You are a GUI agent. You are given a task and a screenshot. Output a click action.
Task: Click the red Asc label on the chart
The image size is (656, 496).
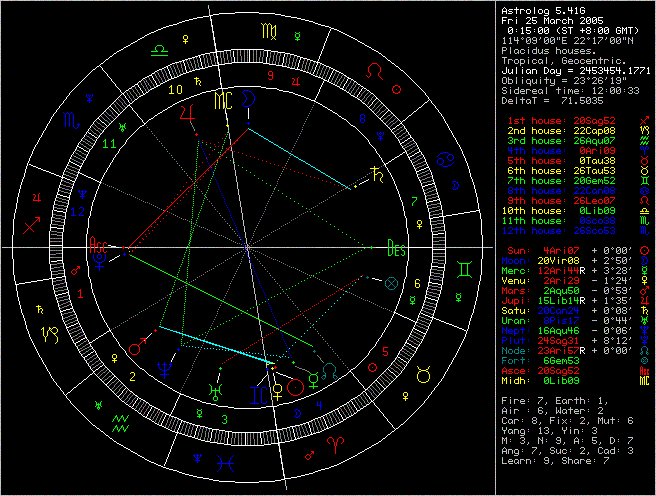(98, 243)
